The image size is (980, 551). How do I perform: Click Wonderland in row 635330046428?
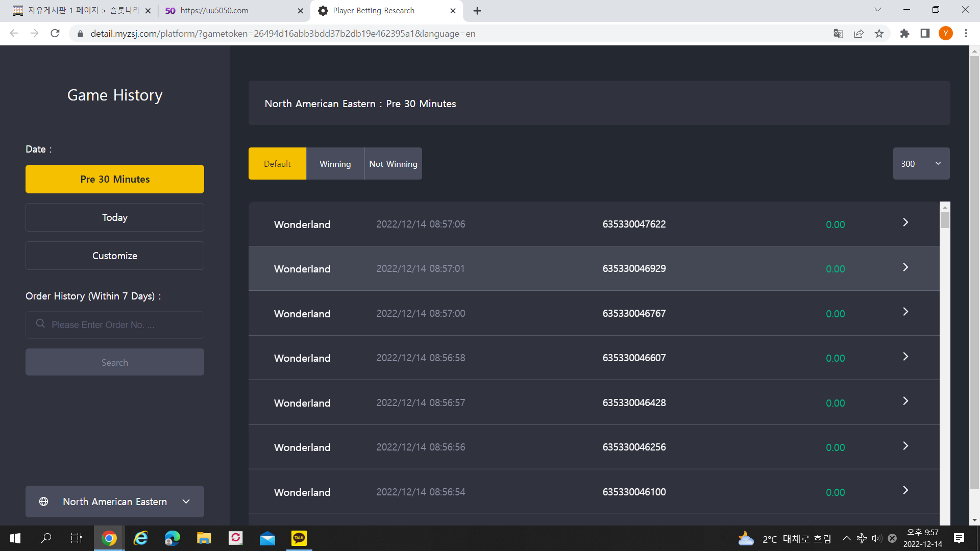[302, 403]
